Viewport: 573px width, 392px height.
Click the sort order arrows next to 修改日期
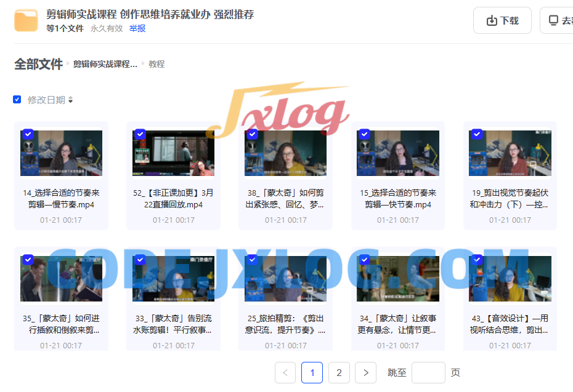pos(70,99)
